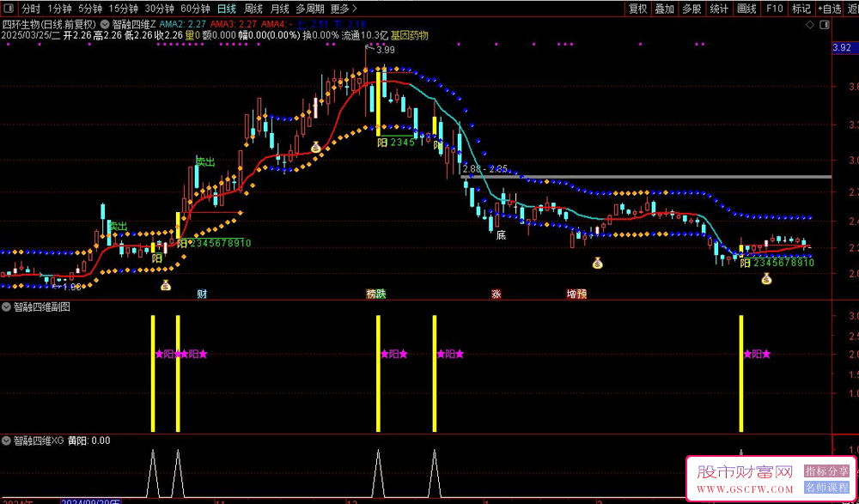The width and height of the screenshot is (859, 504).
Task: Click the 股市财富网 watermark logo
Action: [745, 473]
